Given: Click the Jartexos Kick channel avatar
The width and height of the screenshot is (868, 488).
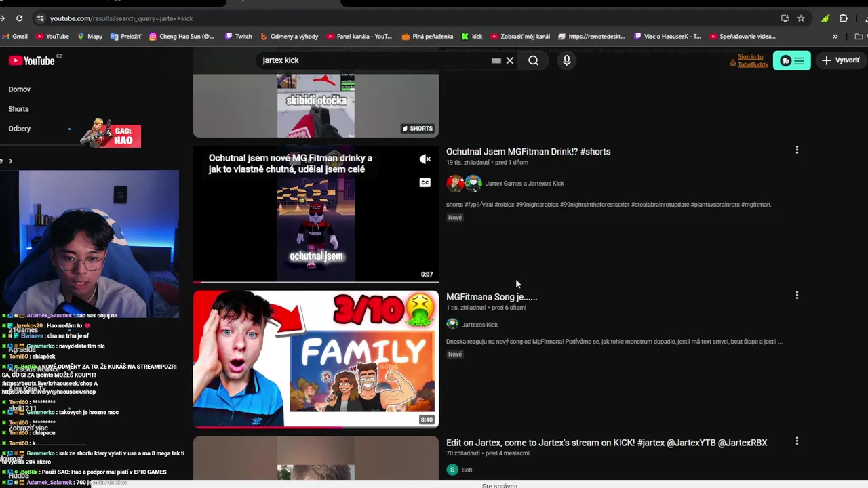Looking at the screenshot, I should point(452,324).
